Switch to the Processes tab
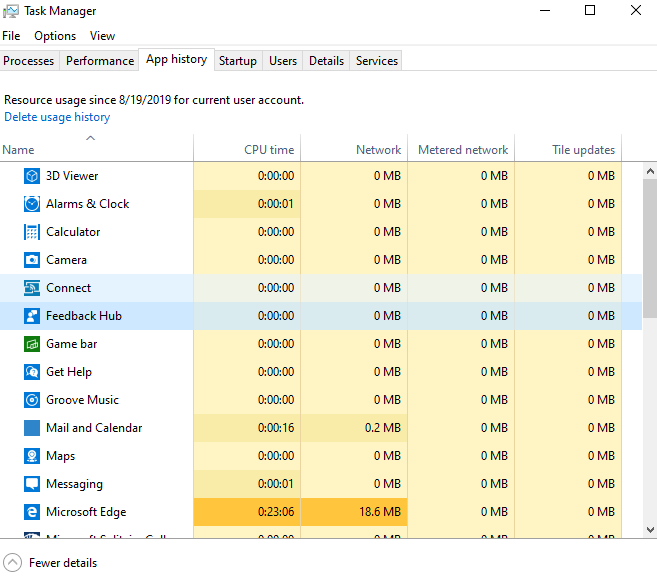The width and height of the screenshot is (657, 585). coord(28,61)
